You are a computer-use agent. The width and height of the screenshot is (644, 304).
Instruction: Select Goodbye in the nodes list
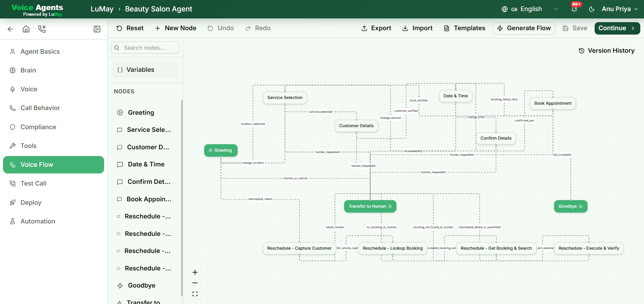pyautogui.click(x=145, y=286)
